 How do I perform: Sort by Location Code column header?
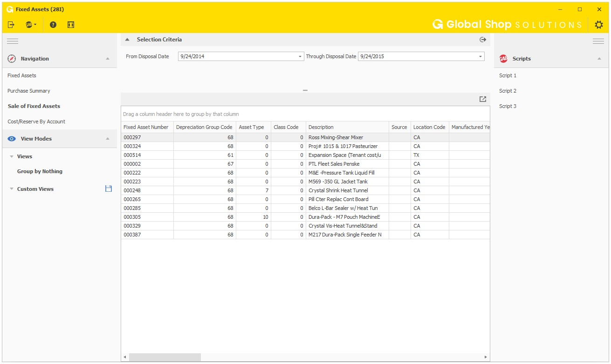(430, 127)
